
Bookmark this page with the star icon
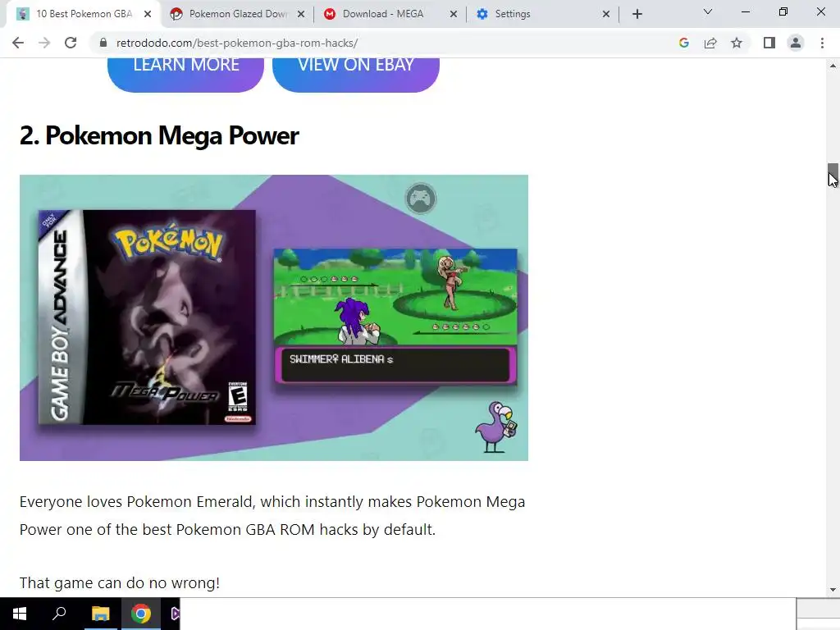[x=737, y=43]
